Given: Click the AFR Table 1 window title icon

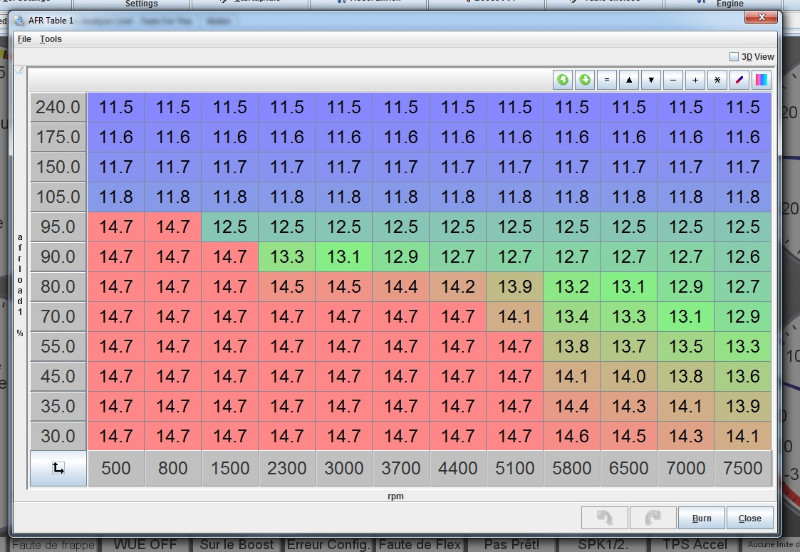Looking at the screenshot, I should 19,21.
